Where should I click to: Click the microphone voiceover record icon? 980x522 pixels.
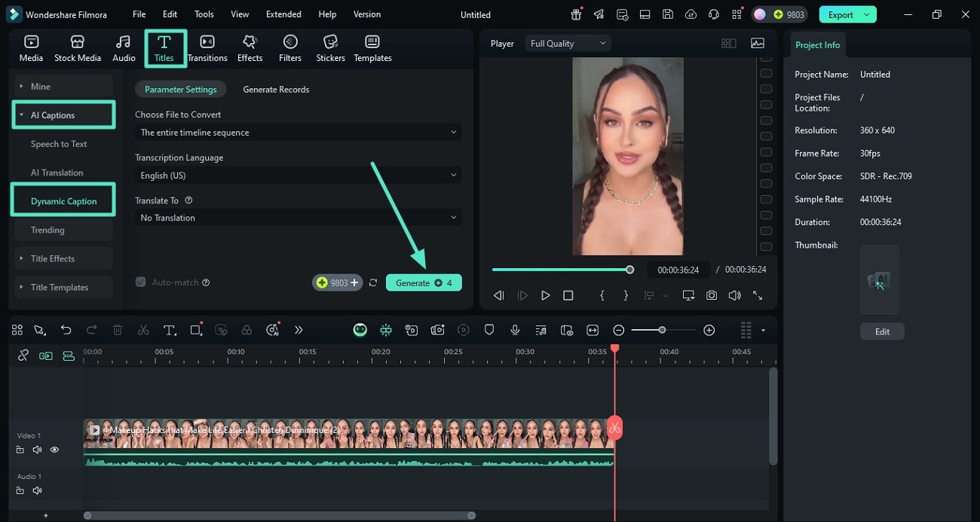pyautogui.click(x=515, y=330)
